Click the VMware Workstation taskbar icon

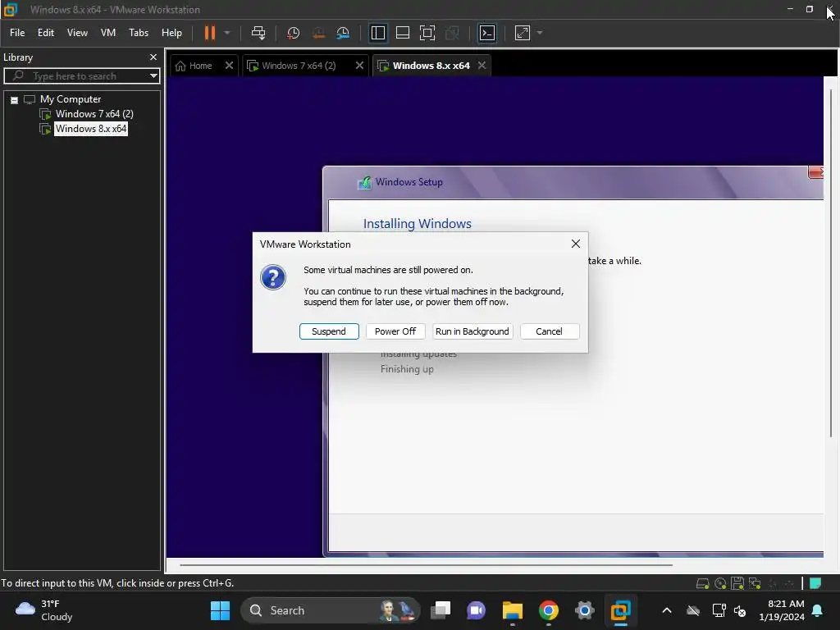[620, 610]
